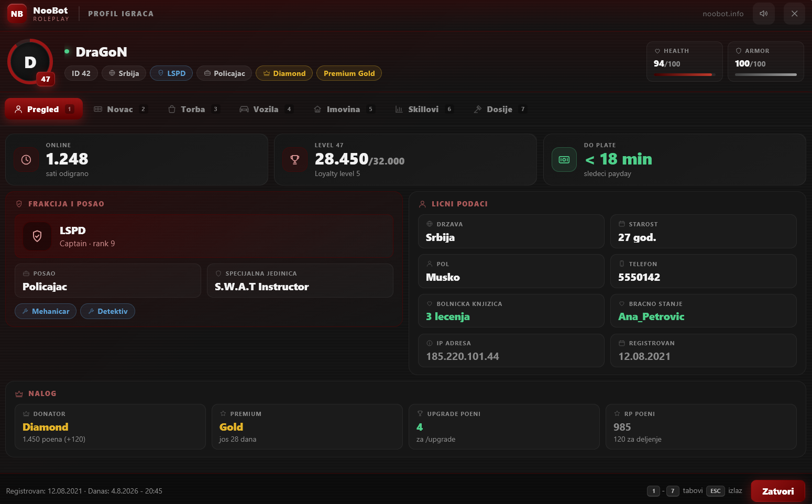Close the profile with X button
This screenshot has width=812, height=504.
pyautogui.click(x=794, y=14)
